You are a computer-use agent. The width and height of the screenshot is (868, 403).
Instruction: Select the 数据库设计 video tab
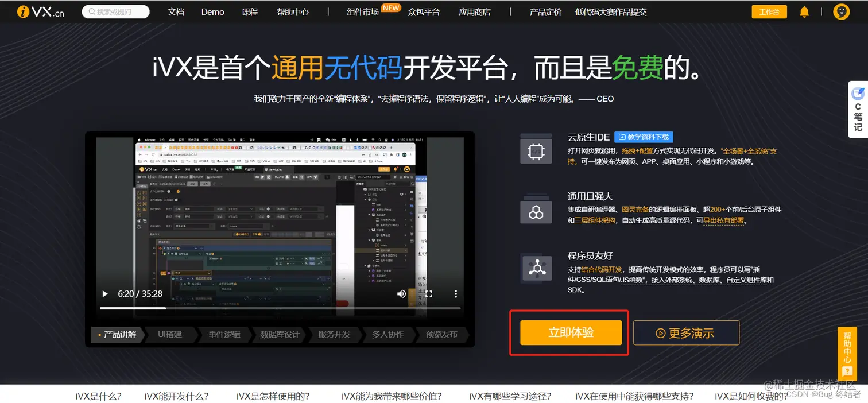(280, 335)
